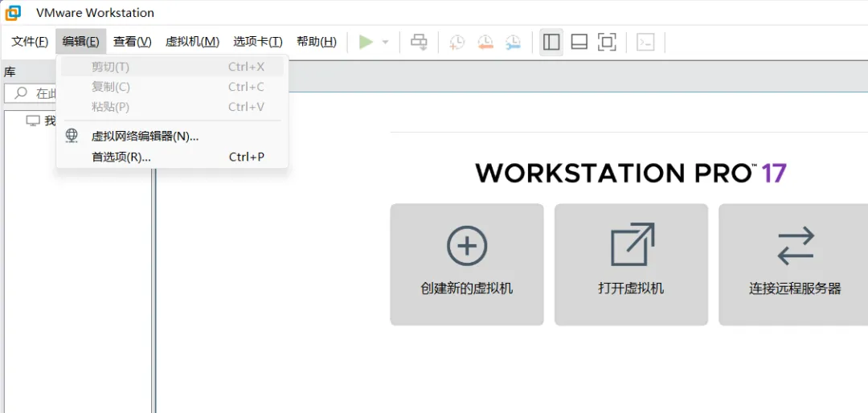Image resolution: width=868 pixels, height=413 pixels.
Task: Select the computer tree item in library
Action: click(41, 121)
